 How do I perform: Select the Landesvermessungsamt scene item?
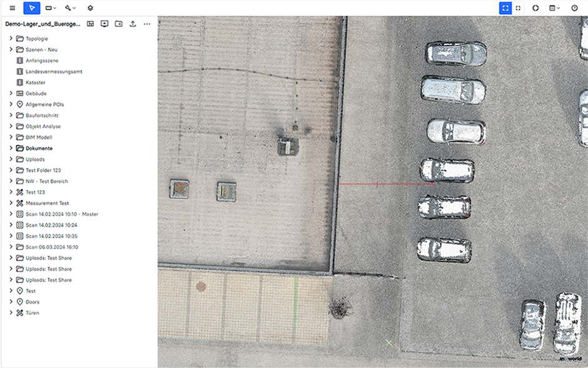54,72
